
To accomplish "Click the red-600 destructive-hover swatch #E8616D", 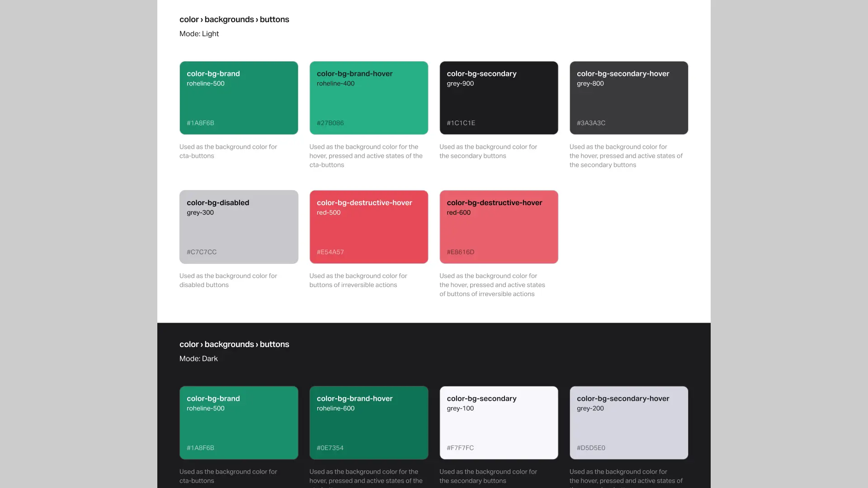I will 499,227.
